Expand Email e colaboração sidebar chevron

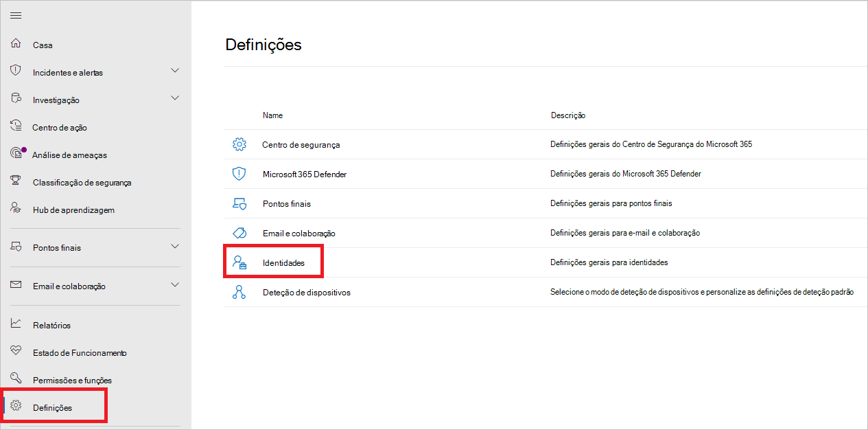point(175,285)
